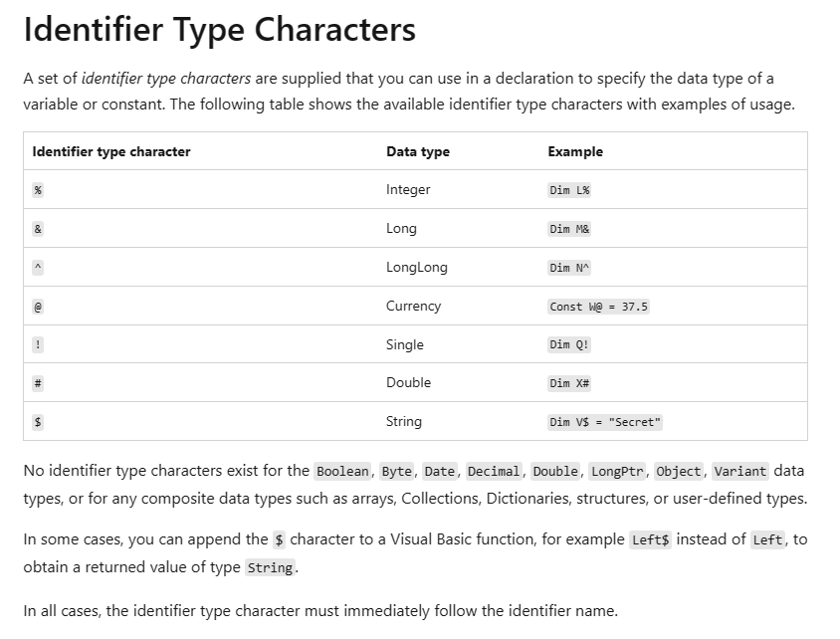Click the Identifier Type Characters heading
840x639 pixels.
point(219,30)
